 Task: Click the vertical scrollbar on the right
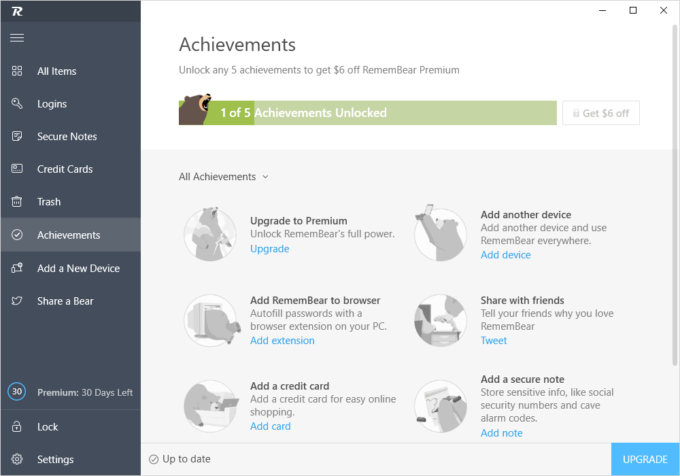(675, 195)
